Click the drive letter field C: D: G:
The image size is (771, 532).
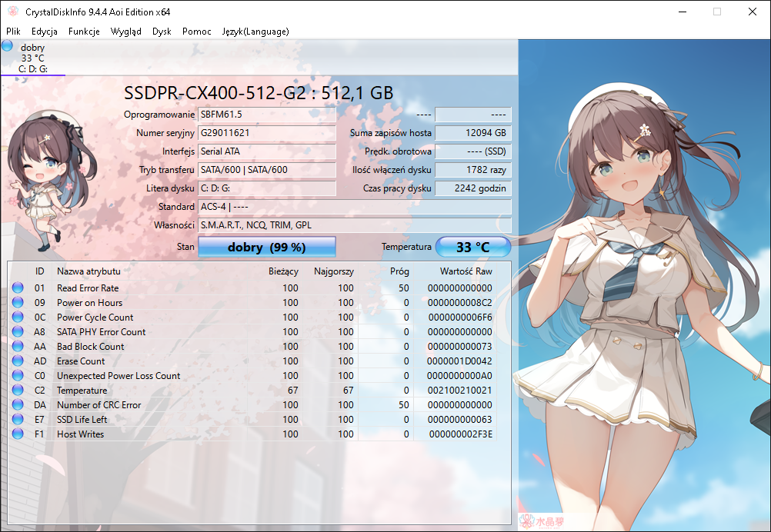tap(267, 188)
